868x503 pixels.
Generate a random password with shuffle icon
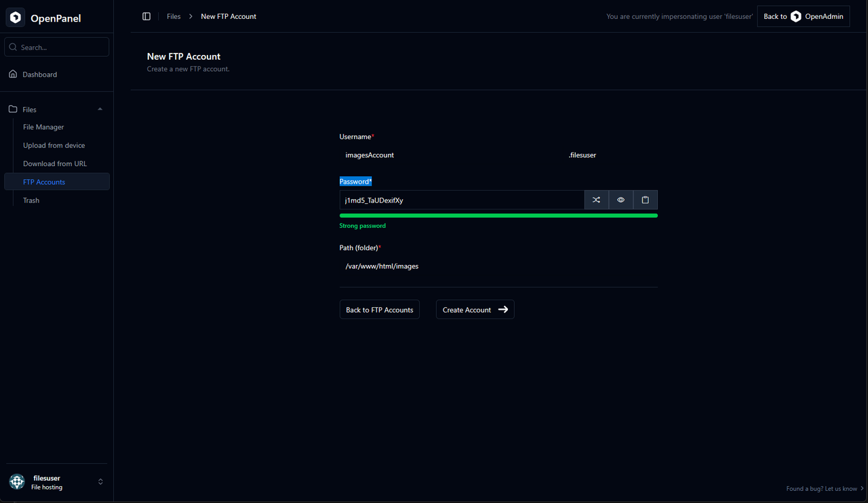pos(596,200)
